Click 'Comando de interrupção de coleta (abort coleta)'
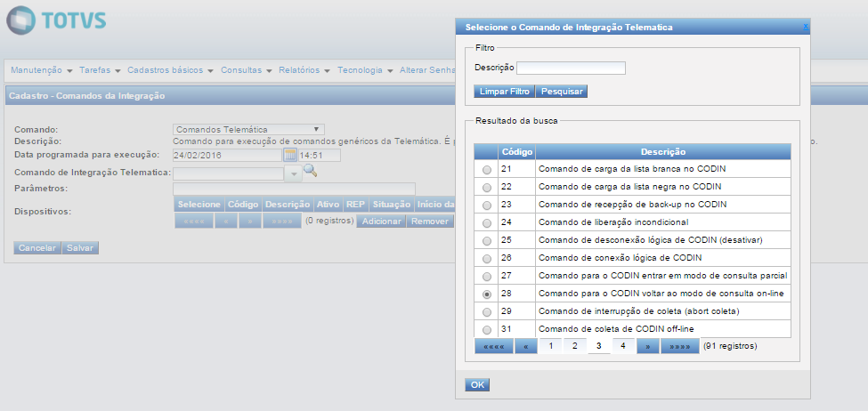The width and height of the screenshot is (868, 411). [x=639, y=310]
